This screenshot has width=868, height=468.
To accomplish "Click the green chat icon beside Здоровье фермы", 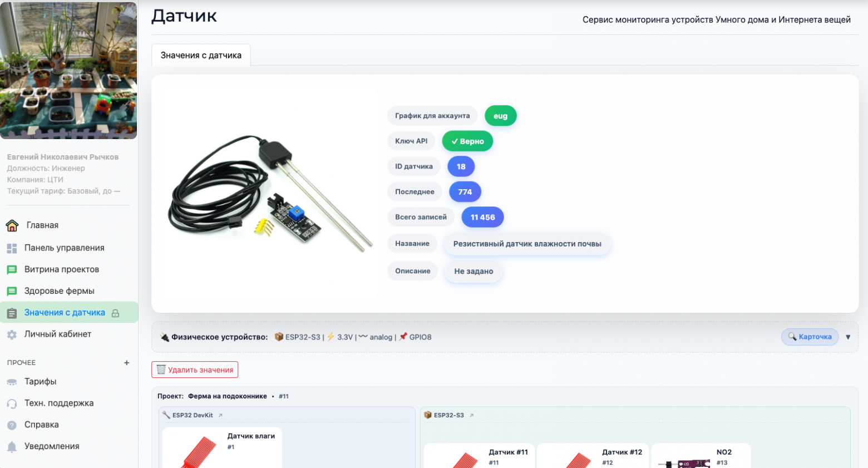I will pos(12,291).
